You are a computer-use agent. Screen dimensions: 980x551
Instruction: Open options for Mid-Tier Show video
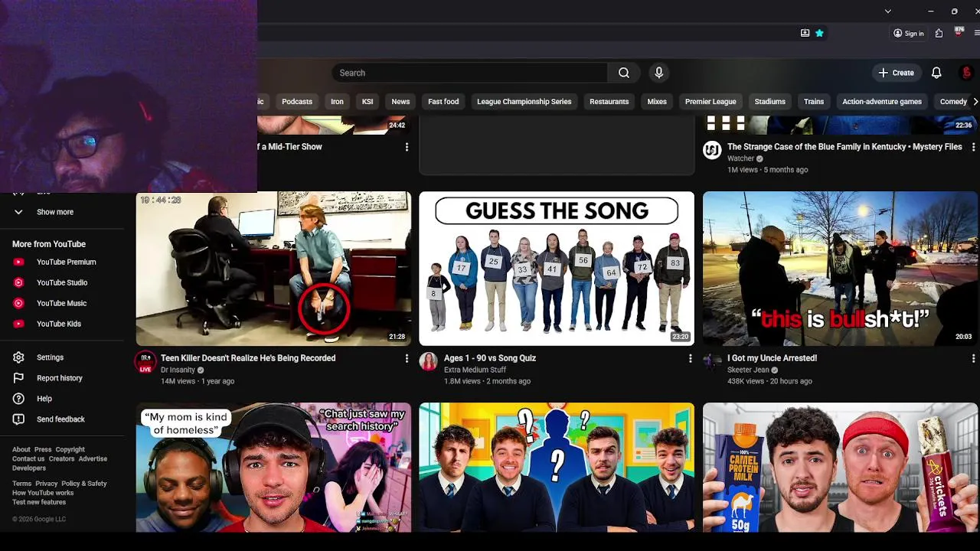click(x=407, y=147)
